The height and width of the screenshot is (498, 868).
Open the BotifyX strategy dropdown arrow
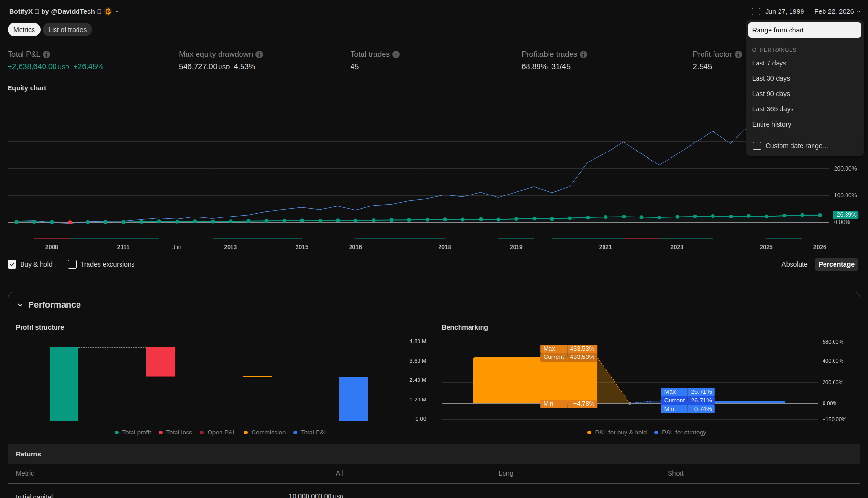pyautogui.click(x=117, y=11)
